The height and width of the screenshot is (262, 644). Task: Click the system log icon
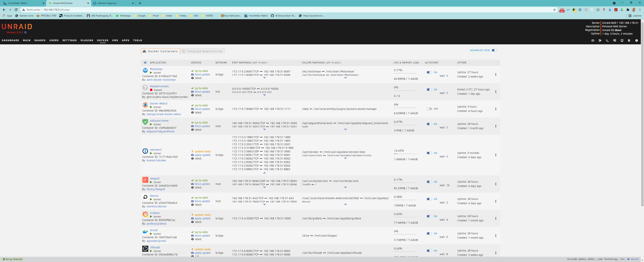(x=629, y=40)
